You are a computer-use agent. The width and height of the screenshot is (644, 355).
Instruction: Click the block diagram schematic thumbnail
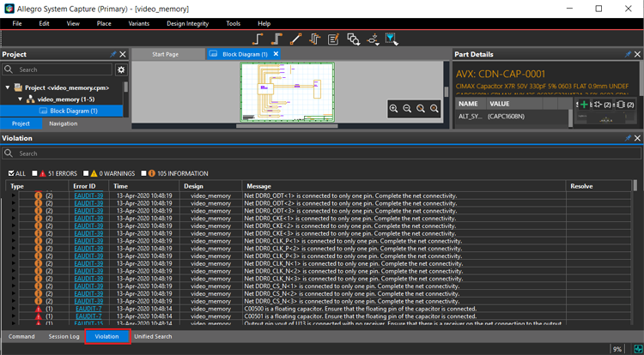288,93
